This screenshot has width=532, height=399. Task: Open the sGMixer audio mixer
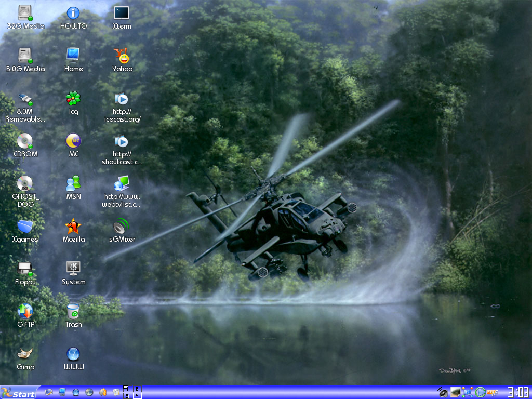click(120, 229)
